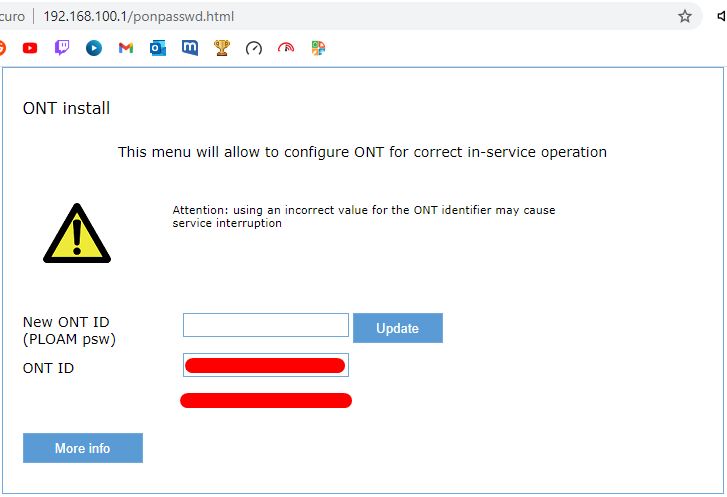This screenshot has height=497, width=727.
Task: Click the 'ONT ID' label
Action: pyautogui.click(x=48, y=368)
